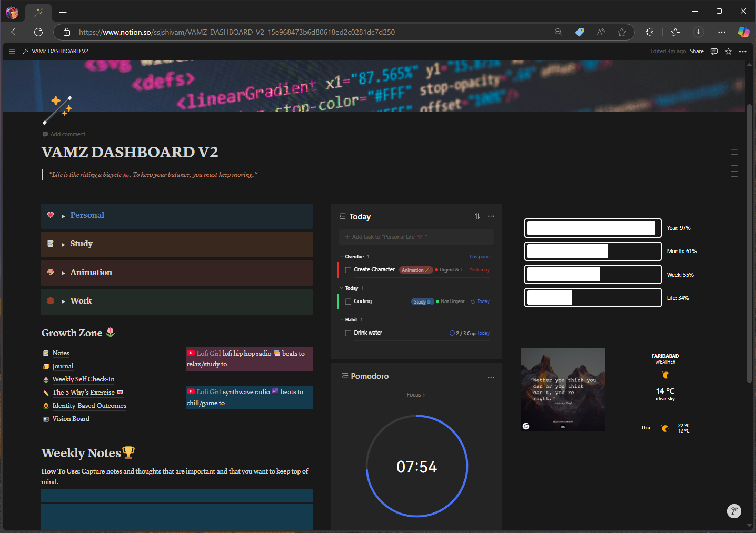The image size is (756, 533).
Task: Collapse the Overdue task group
Action: (x=342, y=257)
